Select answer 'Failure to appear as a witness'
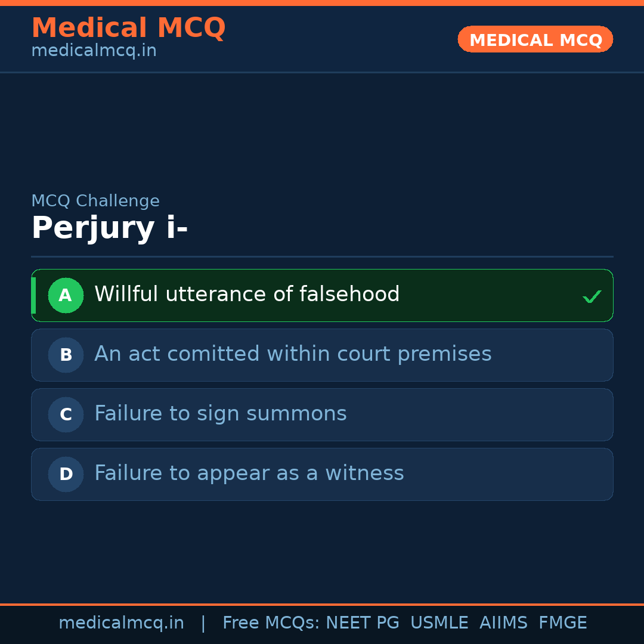This screenshot has width=644, height=644. (x=249, y=473)
